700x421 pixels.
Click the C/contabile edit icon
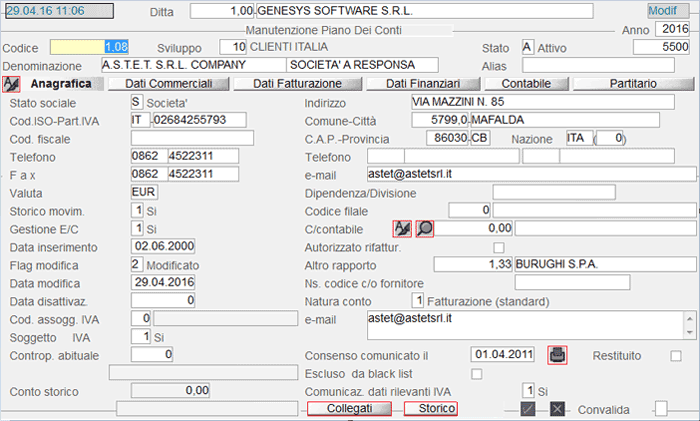pos(402,228)
